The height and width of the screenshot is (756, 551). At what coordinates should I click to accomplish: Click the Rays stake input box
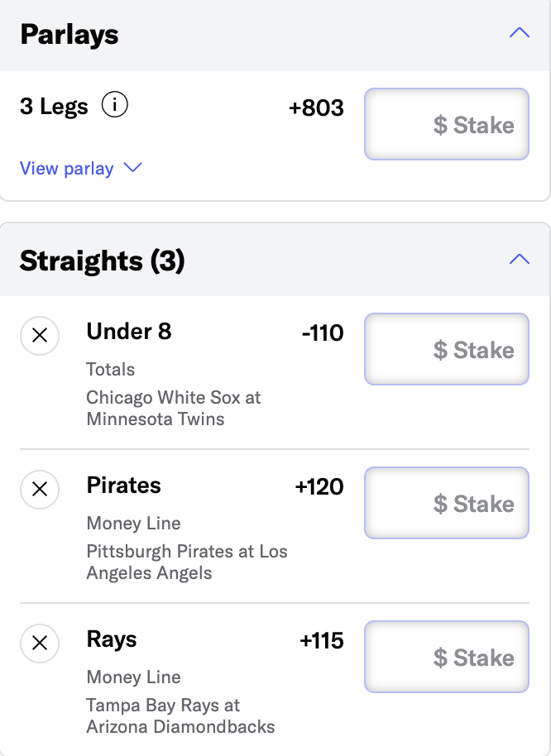[447, 657]
